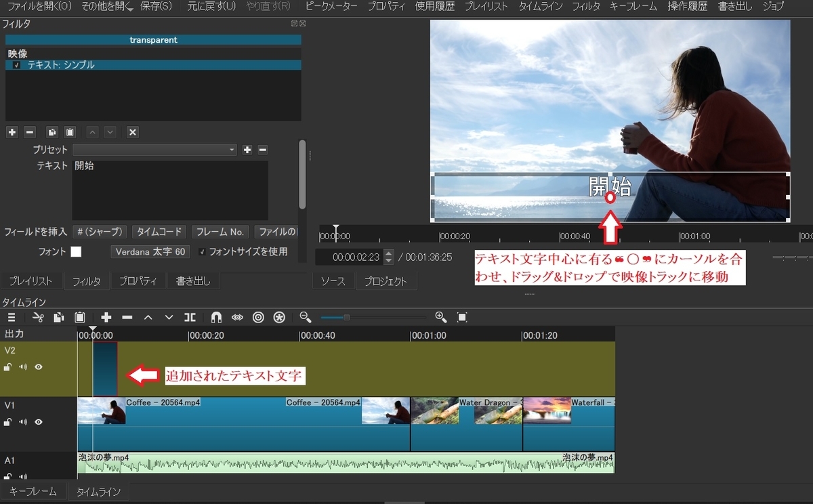Viewport: 813px width, 504px height.
Task: Switch to the プロジェクト tab
Action: point(385,281)
